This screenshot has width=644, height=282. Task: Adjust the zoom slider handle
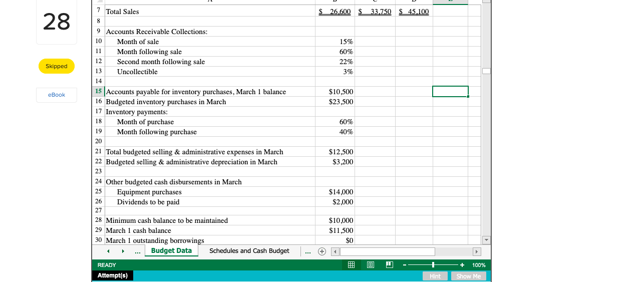tap(433, 265)
